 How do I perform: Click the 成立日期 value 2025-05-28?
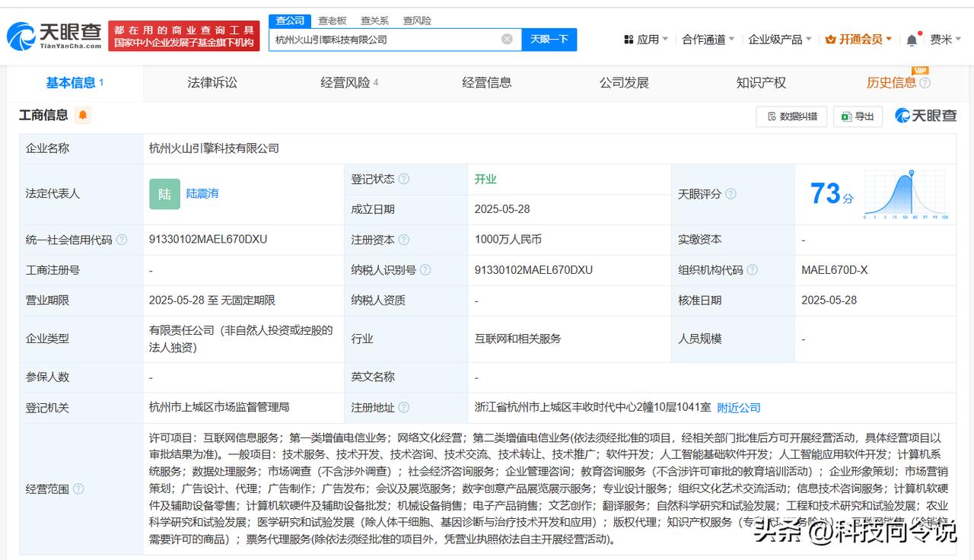502,209
